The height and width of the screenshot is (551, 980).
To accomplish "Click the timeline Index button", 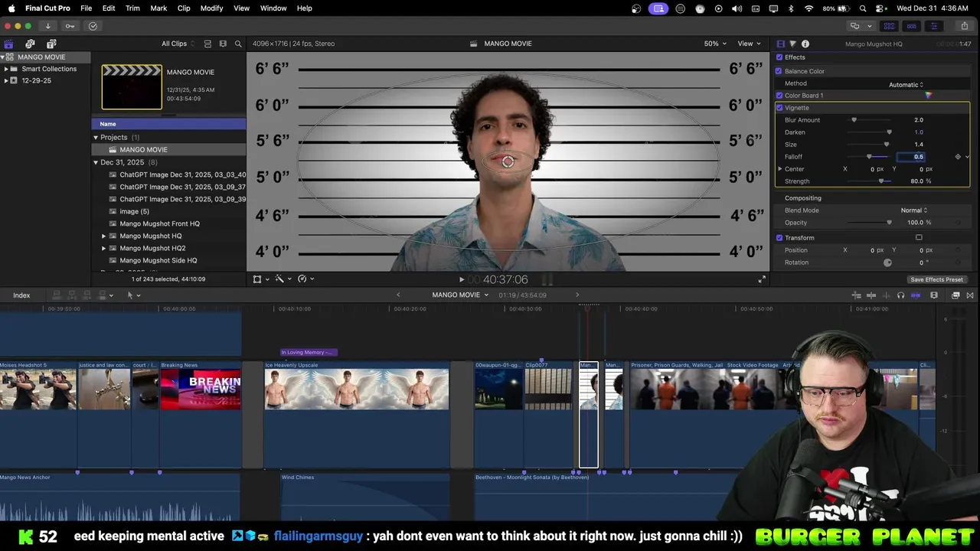I will click(x=21, y=295).
